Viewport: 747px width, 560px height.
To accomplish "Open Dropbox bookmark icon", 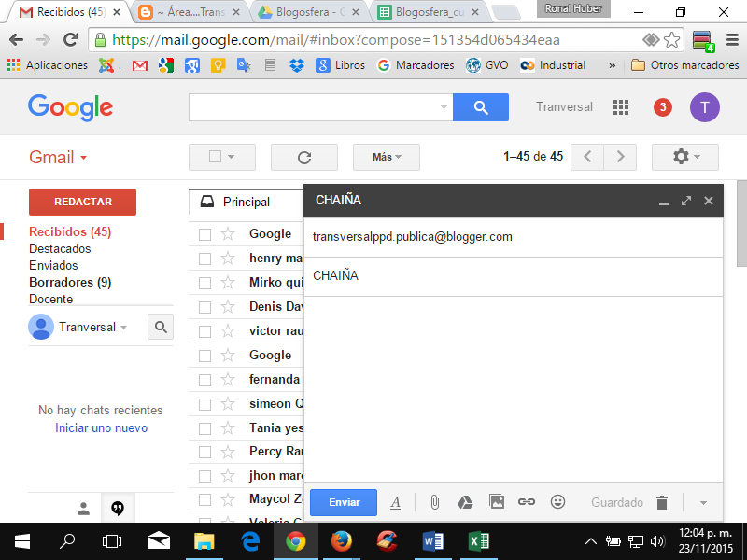I will pos(297,65).
